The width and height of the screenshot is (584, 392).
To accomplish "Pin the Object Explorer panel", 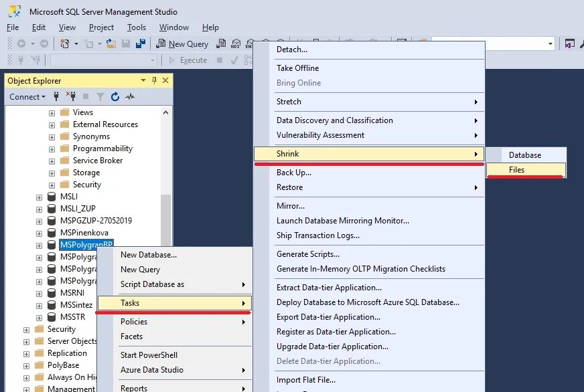I will pos(155,80).
